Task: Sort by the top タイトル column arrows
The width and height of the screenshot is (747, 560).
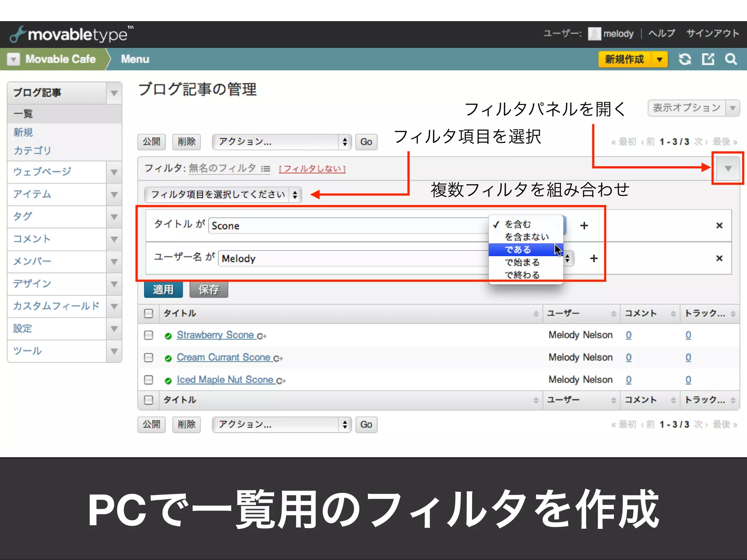Action: pyautogui.click(x=536, y=314)
